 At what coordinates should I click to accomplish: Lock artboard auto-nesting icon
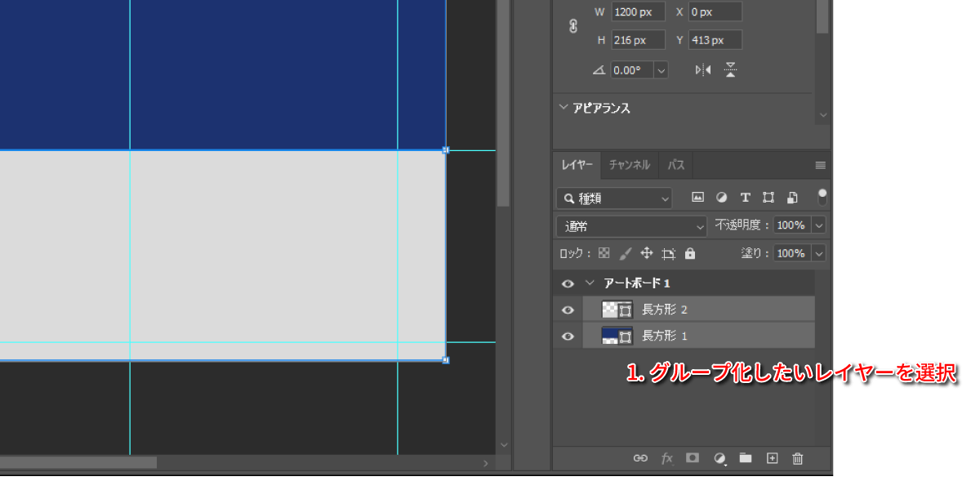tap(669, 253)
